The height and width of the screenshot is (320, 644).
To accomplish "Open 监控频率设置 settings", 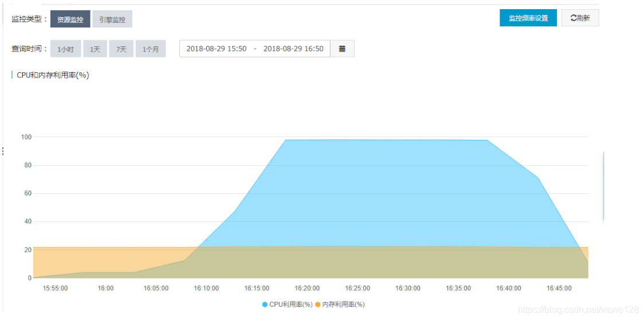I will click(x=528, y=18).
